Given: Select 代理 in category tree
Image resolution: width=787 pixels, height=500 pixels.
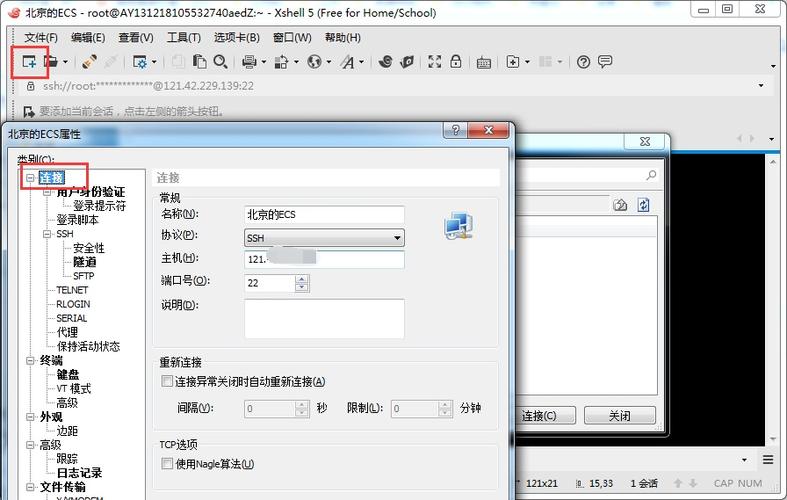Looking at the screenshot, I should click(x=67, y=332).
